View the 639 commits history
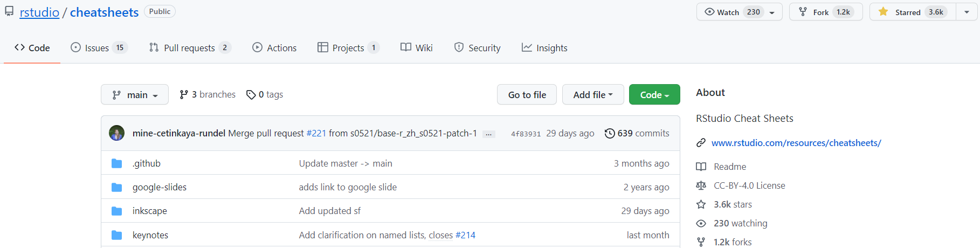The width and height of the screenshot is (980, 248). click(637, 133)
